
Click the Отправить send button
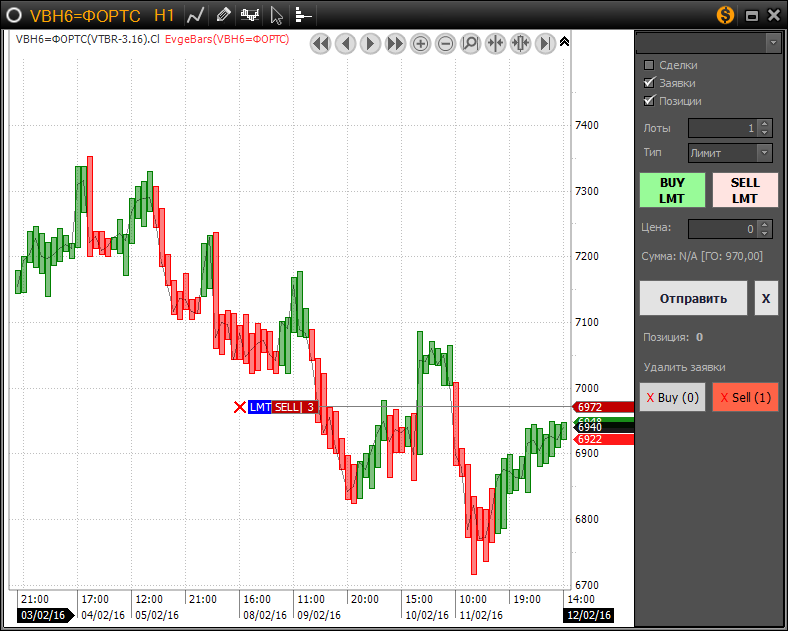693,298
